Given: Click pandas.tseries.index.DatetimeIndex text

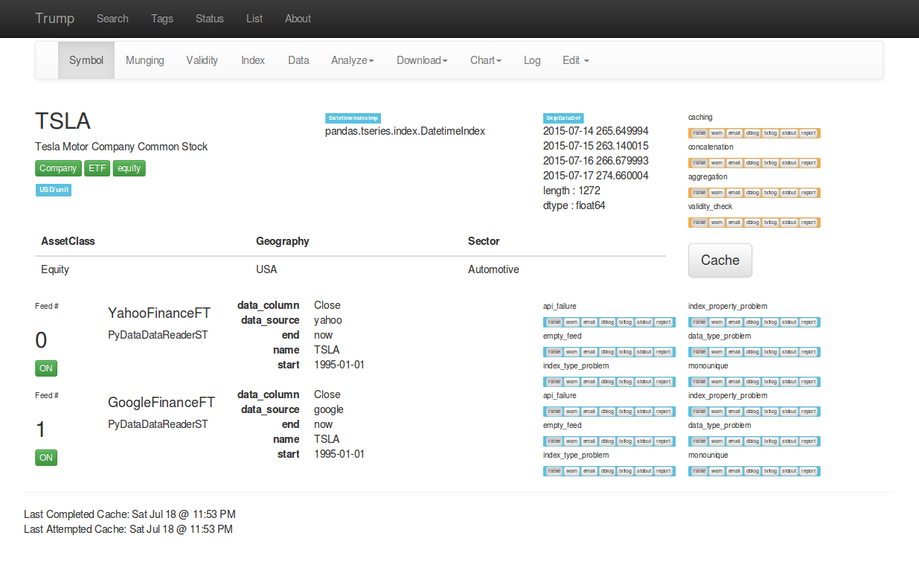Looking at the screenshot, I should [x=405, y=131].
